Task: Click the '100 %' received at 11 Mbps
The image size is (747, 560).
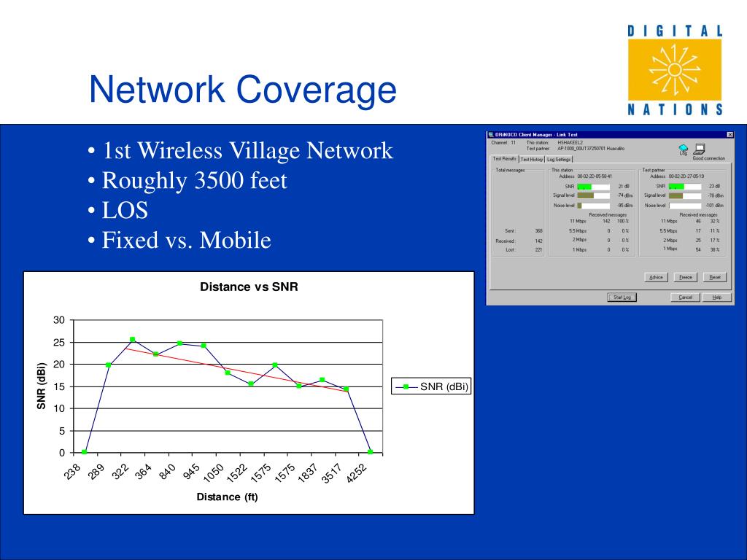Action: (x=623, y=222)
